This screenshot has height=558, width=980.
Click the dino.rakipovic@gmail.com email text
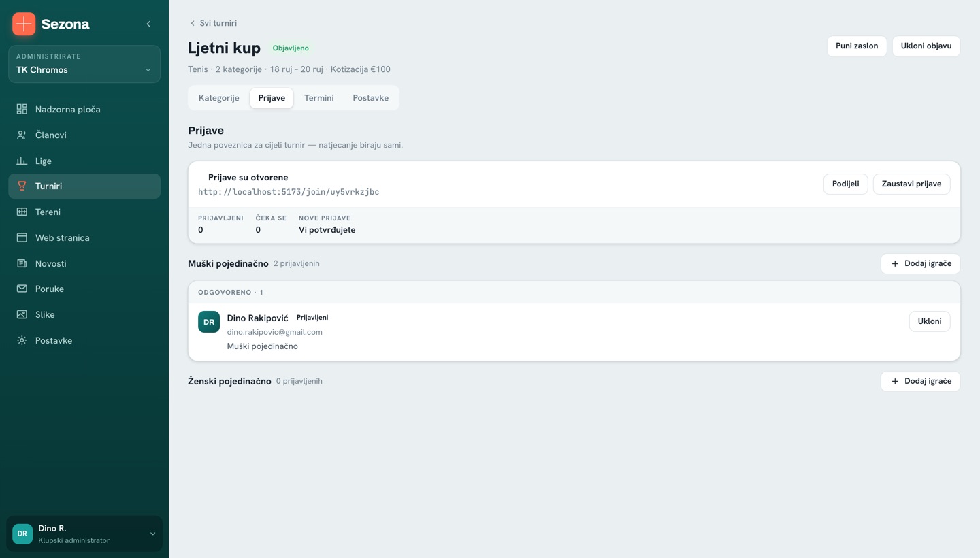[274, 332]
